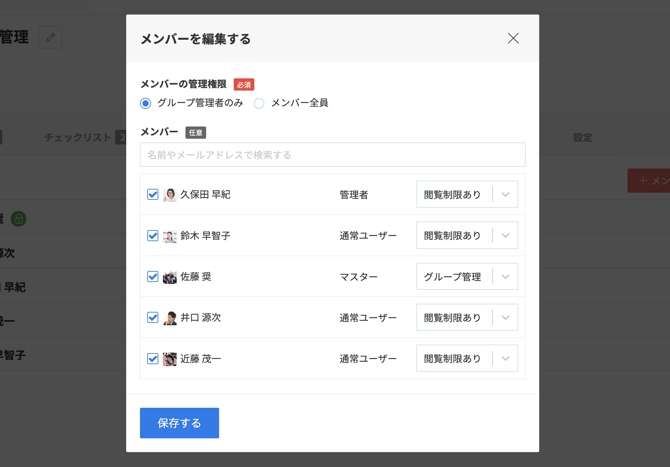Click 通常ユーザー role text for 鈴木 早智子
The image size is (670, 467).
click(x=368, y=236)
